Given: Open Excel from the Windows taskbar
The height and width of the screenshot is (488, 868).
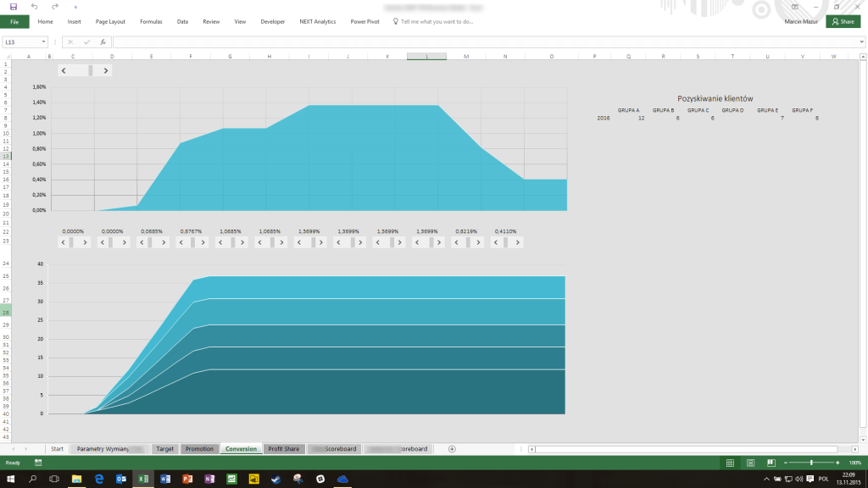Looking at the screenshot, I should point(143,480).
